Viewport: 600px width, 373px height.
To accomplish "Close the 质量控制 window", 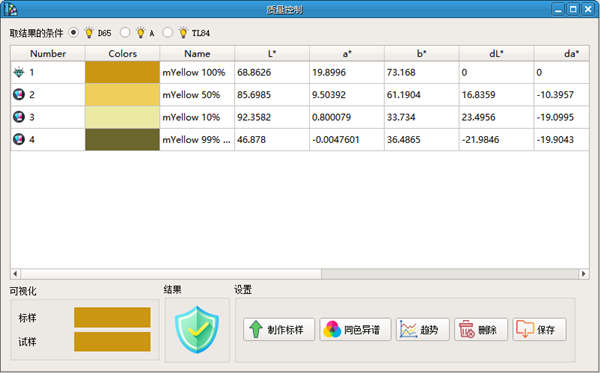I will (588, 9).
